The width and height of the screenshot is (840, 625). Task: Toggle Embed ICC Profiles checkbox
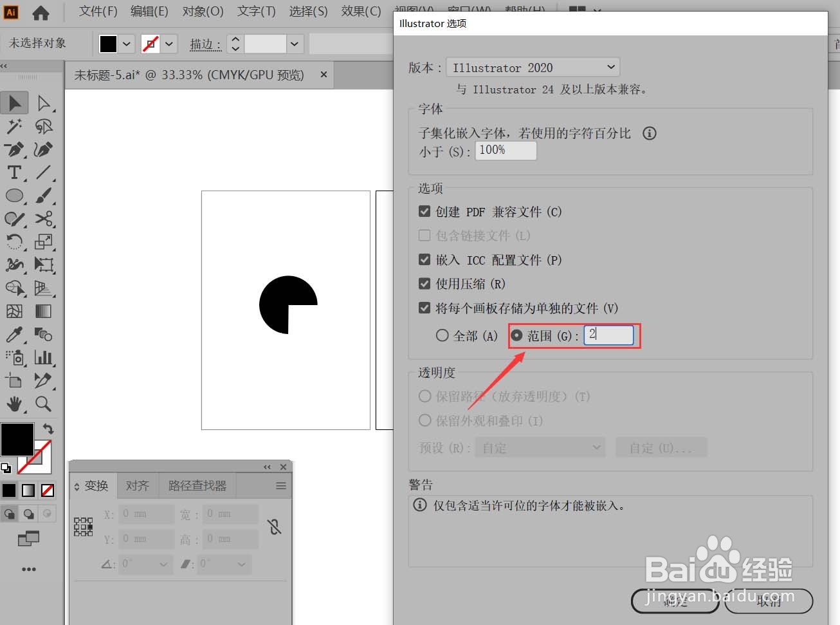tap(425, 259)
